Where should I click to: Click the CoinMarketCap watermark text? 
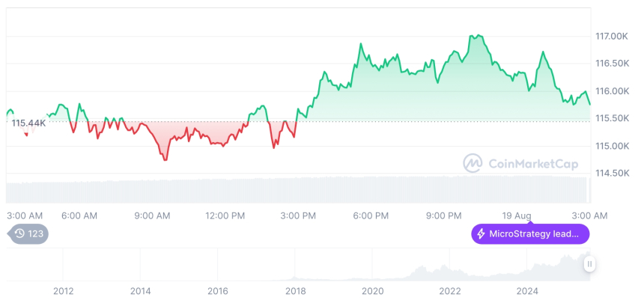click(x=534, y=163)
